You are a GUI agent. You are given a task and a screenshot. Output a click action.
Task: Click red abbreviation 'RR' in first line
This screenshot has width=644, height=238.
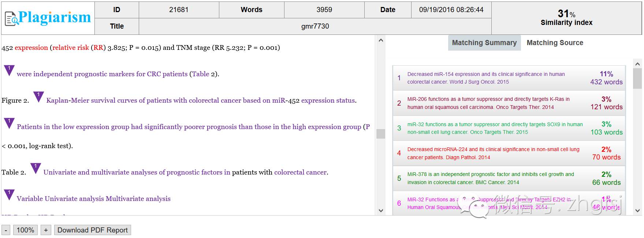(98, 48)
